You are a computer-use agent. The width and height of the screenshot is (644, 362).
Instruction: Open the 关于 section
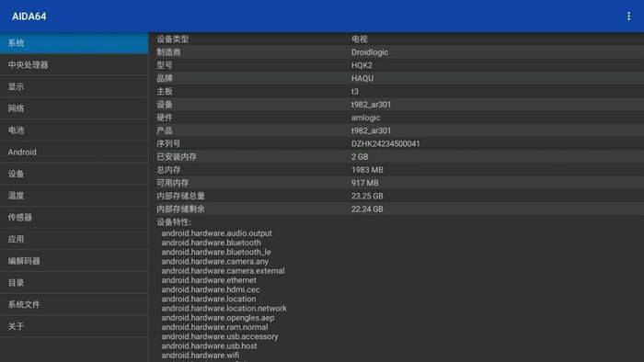pyautogui.click(x=74, y=326)
